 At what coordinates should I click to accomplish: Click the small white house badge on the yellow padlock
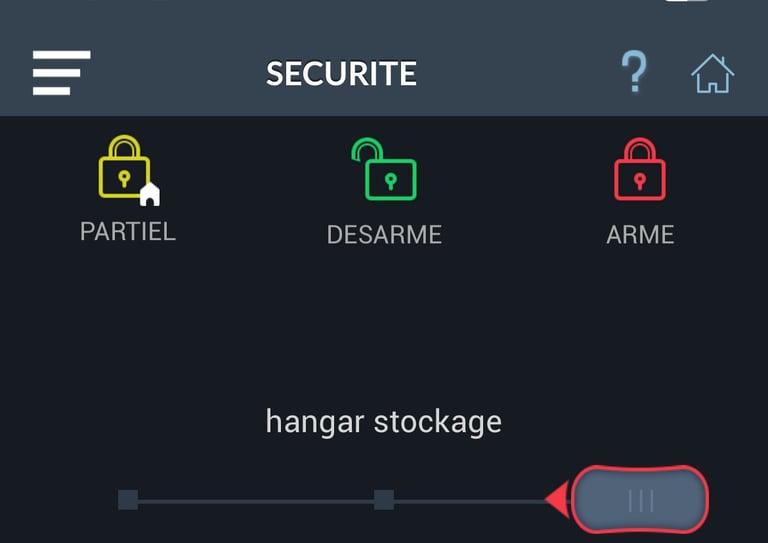pos(149,194)
